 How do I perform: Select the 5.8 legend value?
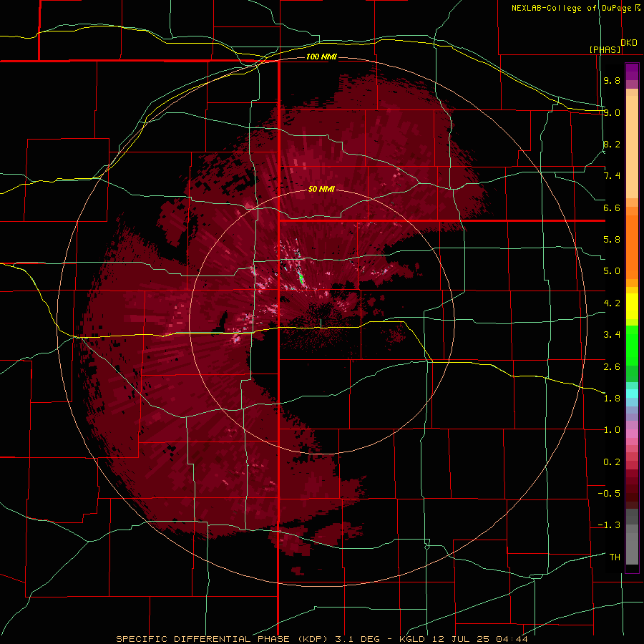[612, 240]
